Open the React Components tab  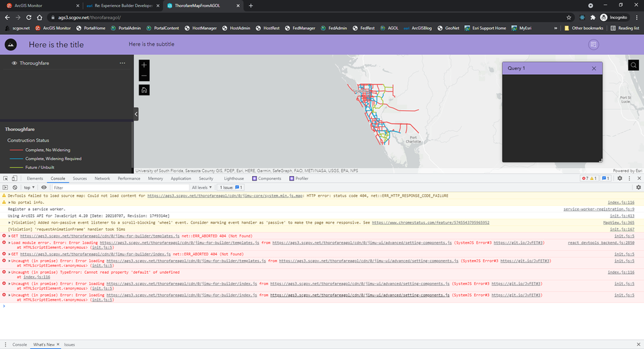(266, 179)
